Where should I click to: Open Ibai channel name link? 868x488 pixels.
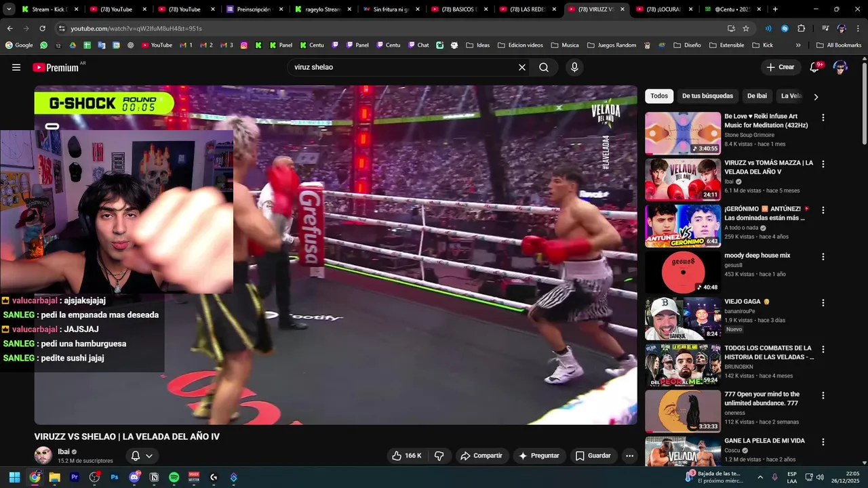click(x=64, y=451)
